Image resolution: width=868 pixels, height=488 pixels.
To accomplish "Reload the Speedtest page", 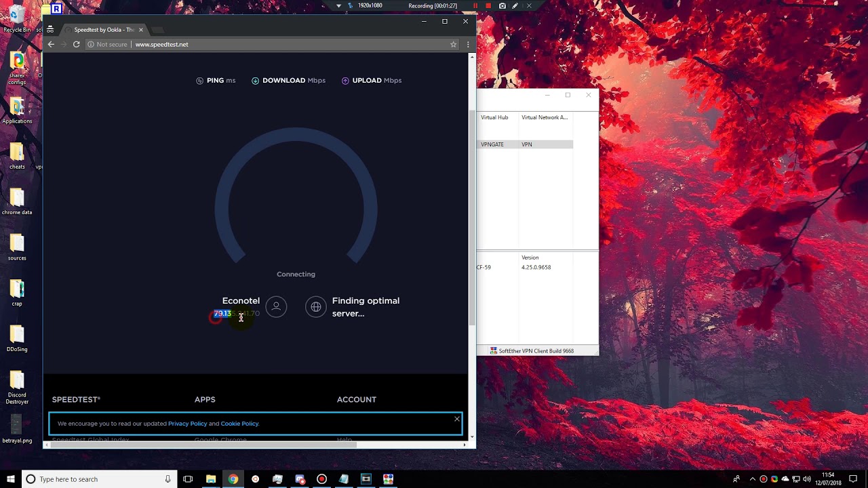I will (76, 44).
